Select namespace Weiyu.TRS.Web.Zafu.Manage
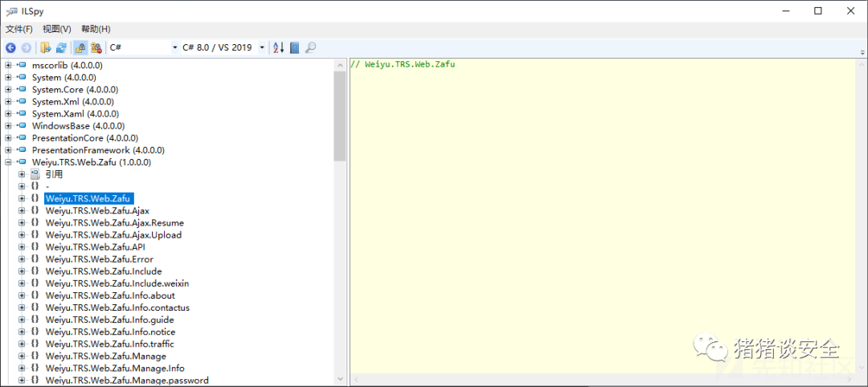 [x=106, y=356]
